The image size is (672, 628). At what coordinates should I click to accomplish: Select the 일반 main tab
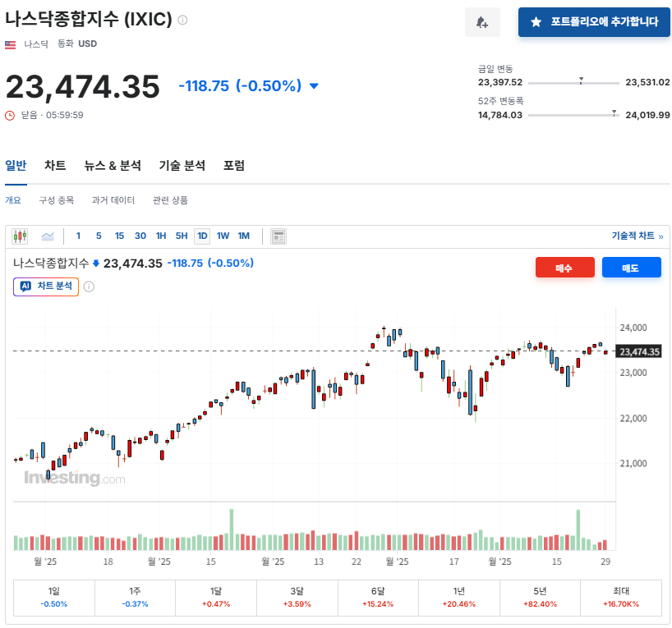(16, 165)
